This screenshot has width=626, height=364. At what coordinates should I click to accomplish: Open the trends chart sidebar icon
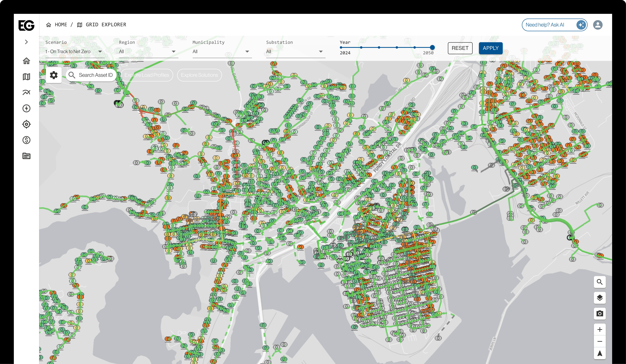click(x=26, y=92)
